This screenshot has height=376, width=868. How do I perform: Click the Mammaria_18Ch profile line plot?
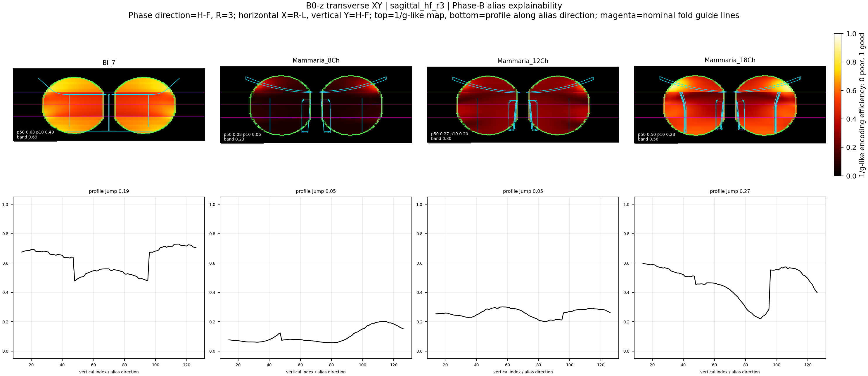pyautogui.click(x=730, y=278)
